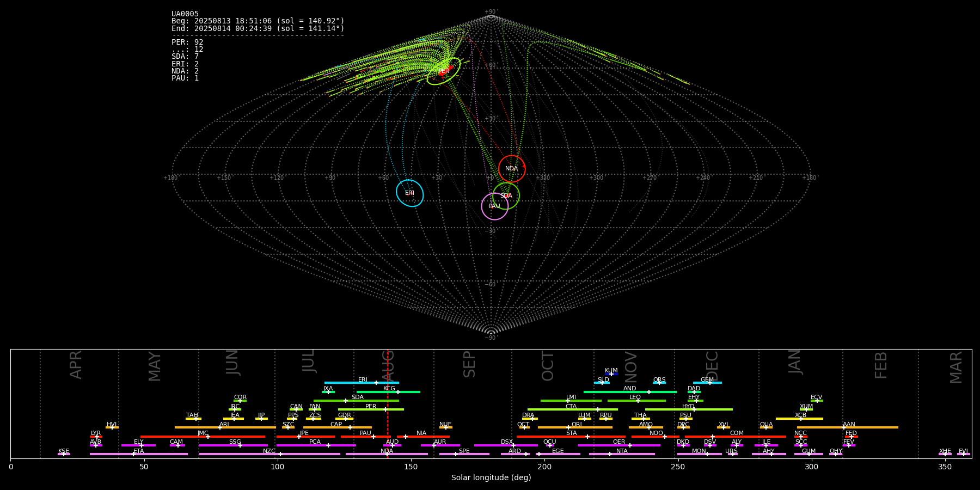This screenshot has height=490, width=980.
Task: Click the station code UA0005
Action: point(185,14)
